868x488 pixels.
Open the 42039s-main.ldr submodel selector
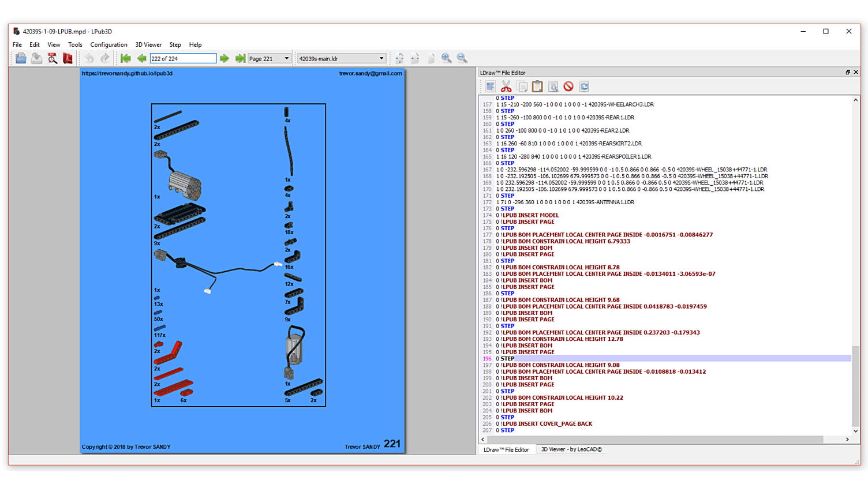click(x=341, y=58)
